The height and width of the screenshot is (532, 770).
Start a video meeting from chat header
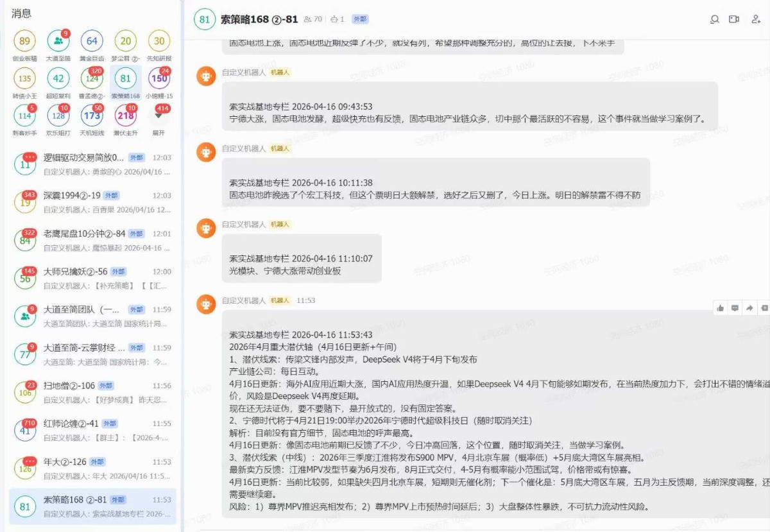tap(734, 19)
